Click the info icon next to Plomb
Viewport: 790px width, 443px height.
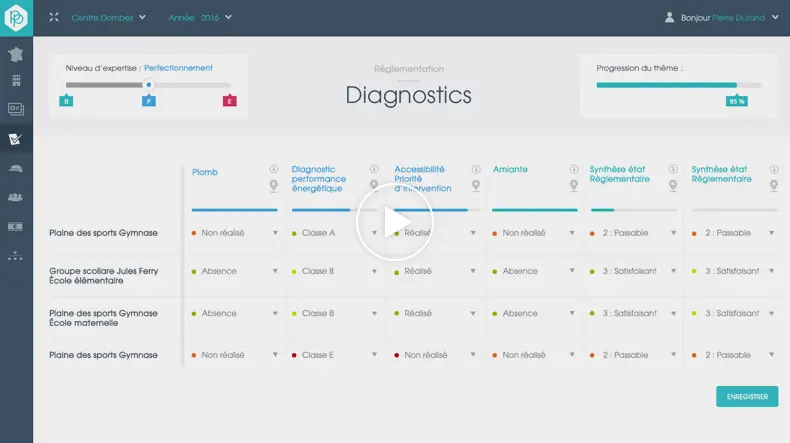(274, 169)
